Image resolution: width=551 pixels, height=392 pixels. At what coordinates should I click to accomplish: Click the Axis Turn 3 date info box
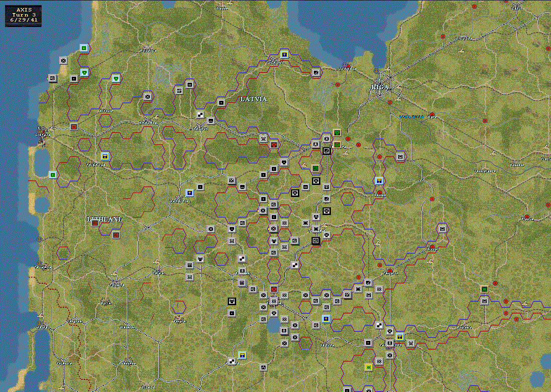click(x=24, y=16)
